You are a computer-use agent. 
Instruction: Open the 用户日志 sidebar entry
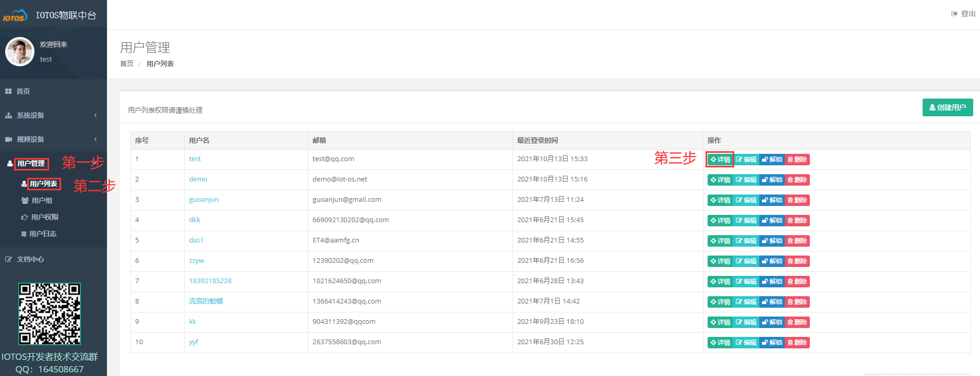43,234
